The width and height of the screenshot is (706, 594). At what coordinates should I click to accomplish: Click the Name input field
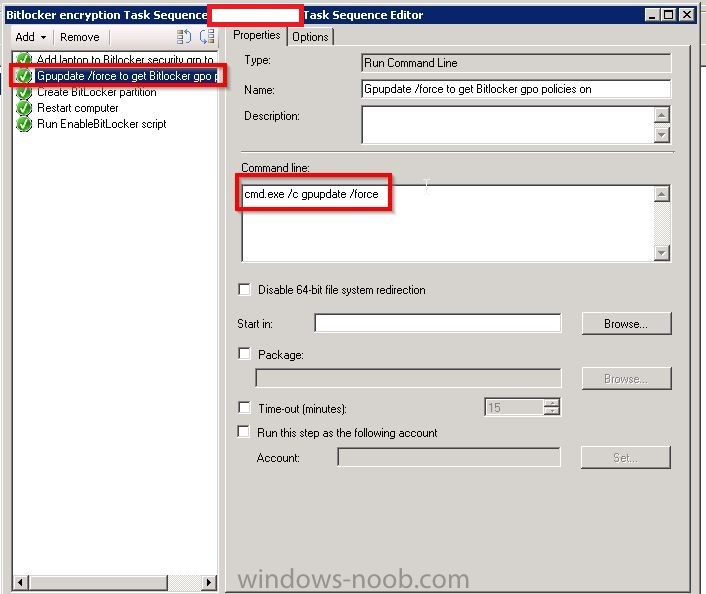click(x=516, y=89)
